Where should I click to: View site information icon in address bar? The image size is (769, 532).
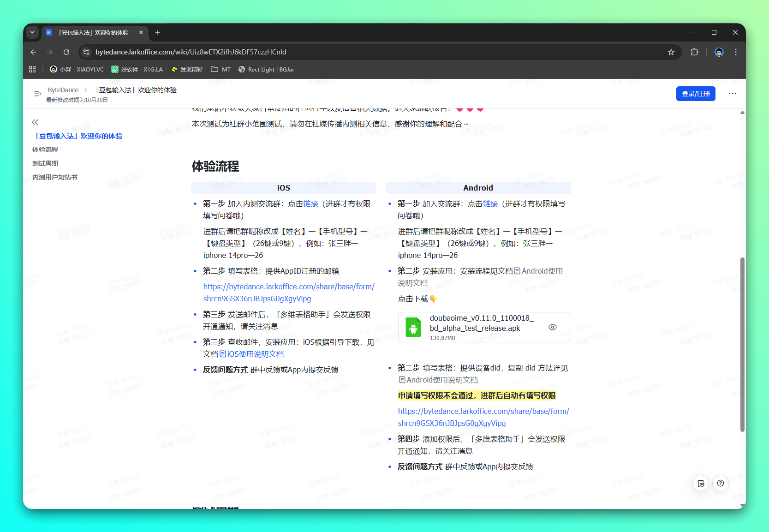coord(86,52)
